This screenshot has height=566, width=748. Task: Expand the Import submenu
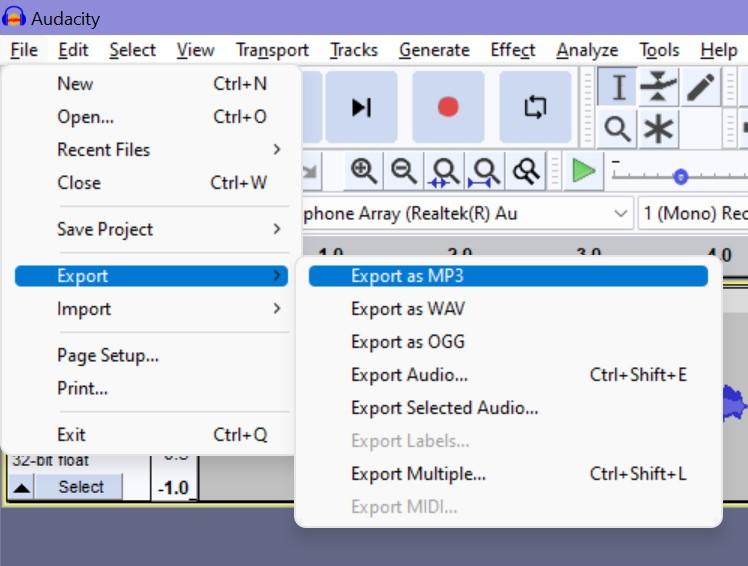click(x=151, y=309)
